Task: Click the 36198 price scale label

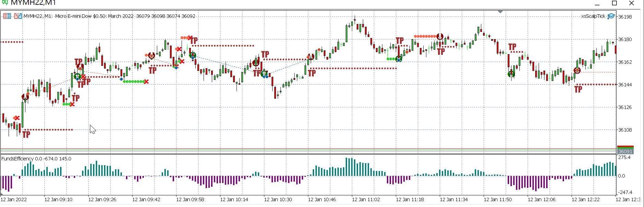Action: 625,17
